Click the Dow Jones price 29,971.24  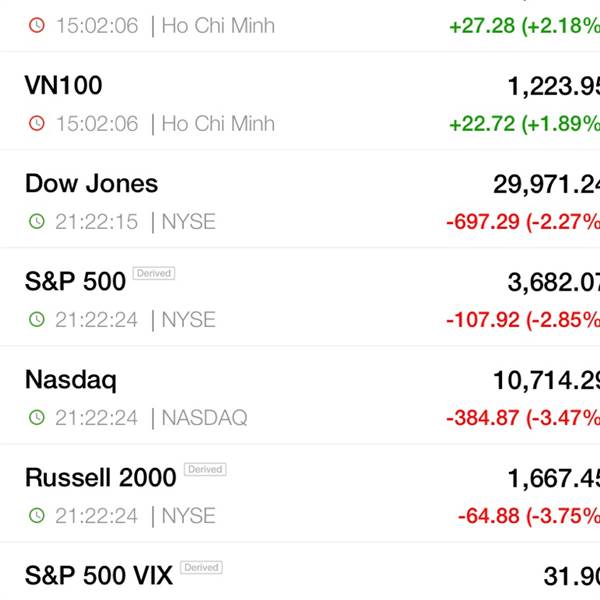pyautogui.click(x=546, y=185)
